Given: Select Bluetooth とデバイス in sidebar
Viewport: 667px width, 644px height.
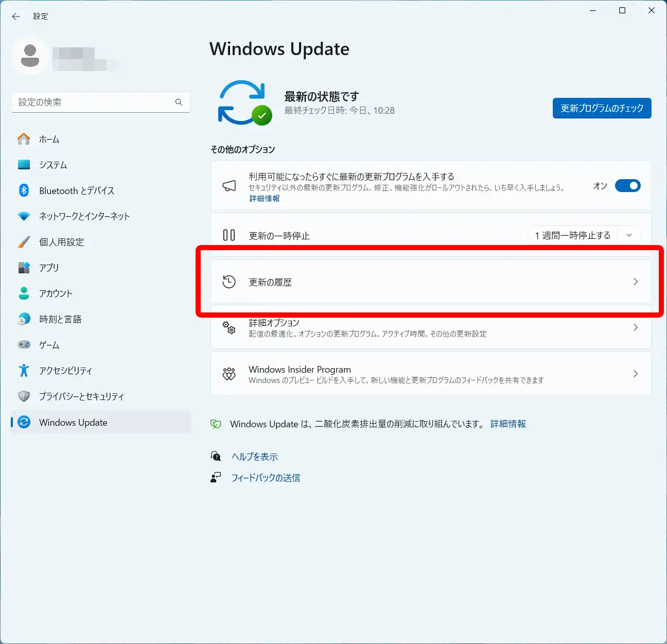Looking at the screenshot, I should (x=101, y=190).
